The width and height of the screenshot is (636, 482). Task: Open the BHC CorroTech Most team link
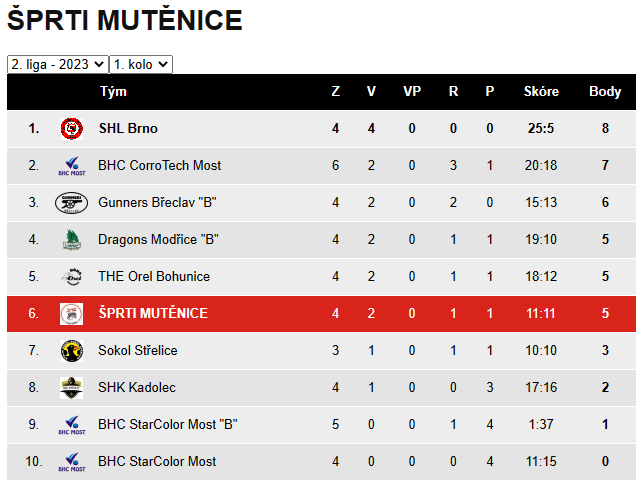tap(159, 165)
